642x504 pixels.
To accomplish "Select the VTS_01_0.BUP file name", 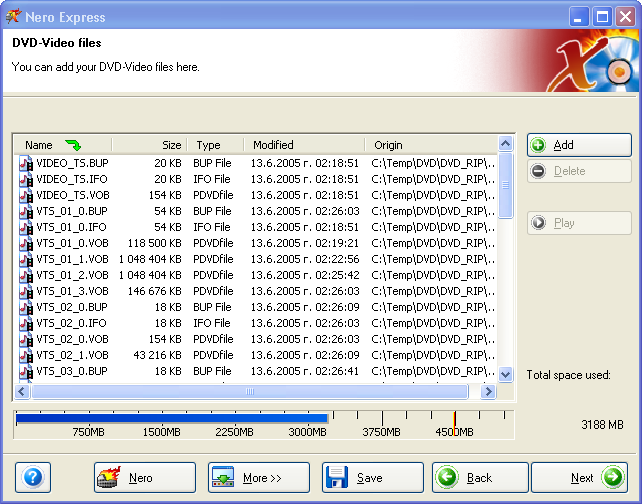I will pyautogui.click(x=72, y=211).
